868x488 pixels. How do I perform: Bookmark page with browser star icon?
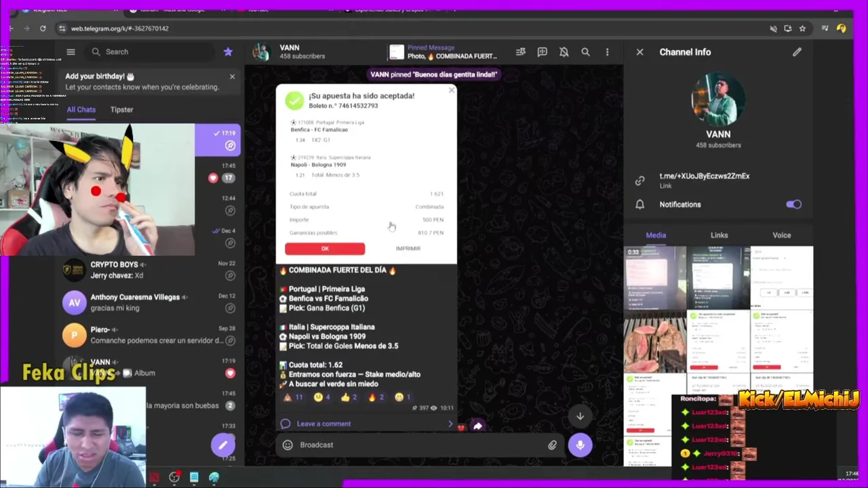point(802,28)
